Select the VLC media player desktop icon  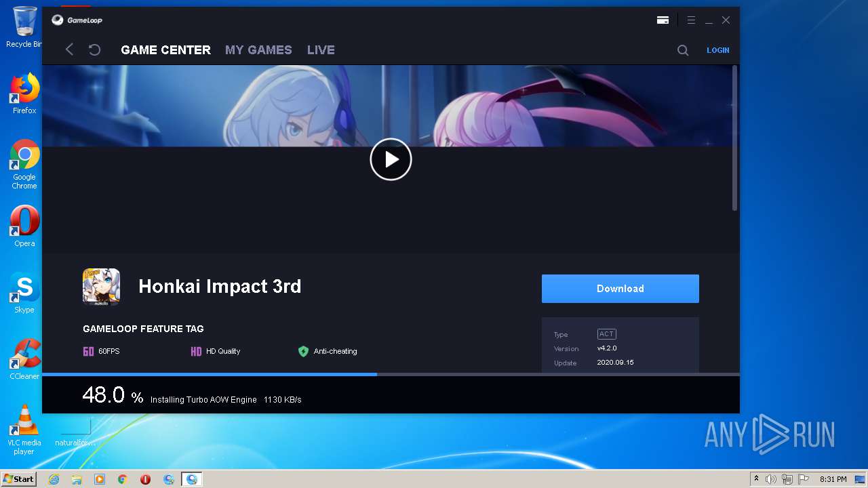click(24, 430)
